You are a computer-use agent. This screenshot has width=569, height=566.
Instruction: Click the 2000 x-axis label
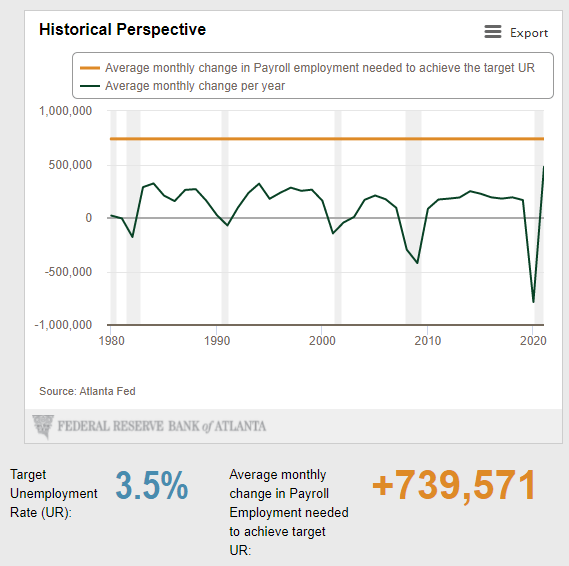pos(322,341)
